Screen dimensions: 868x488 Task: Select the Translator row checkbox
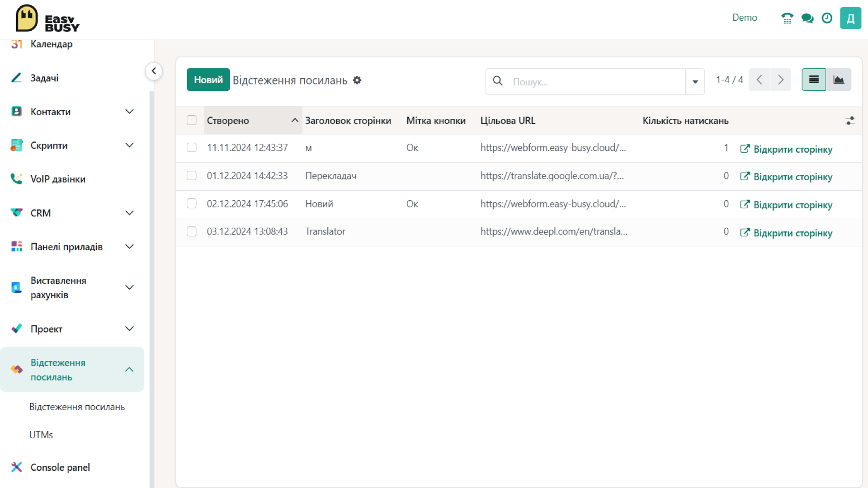click(x=192, y=231)
